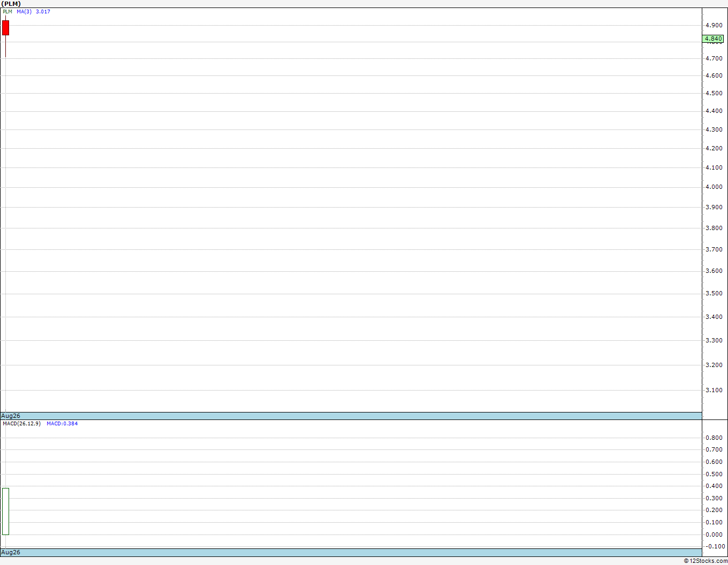Click the 4.000 price axis label

point(714,187)
